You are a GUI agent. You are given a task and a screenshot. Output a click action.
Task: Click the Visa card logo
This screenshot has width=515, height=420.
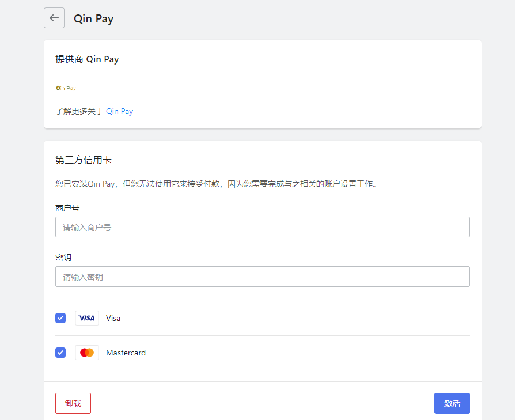coord(87,318)
